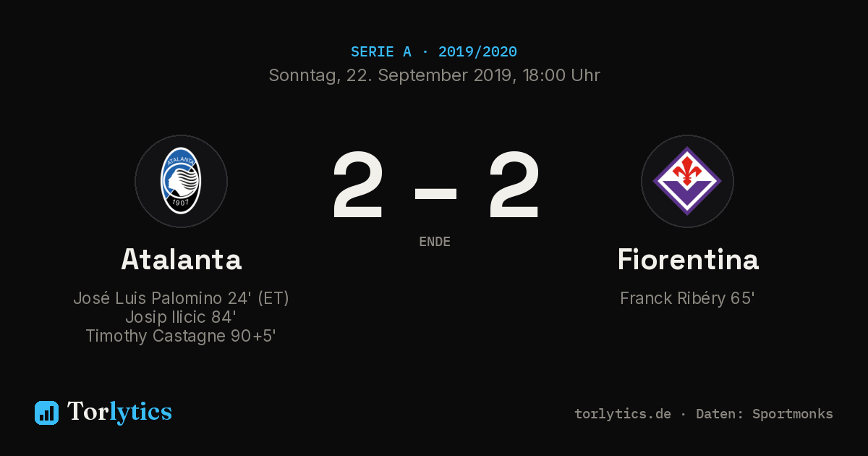Click the Serie A 2019/2020 heading
This screenshot has width=868, height=456.
click(x=434, y=52)
